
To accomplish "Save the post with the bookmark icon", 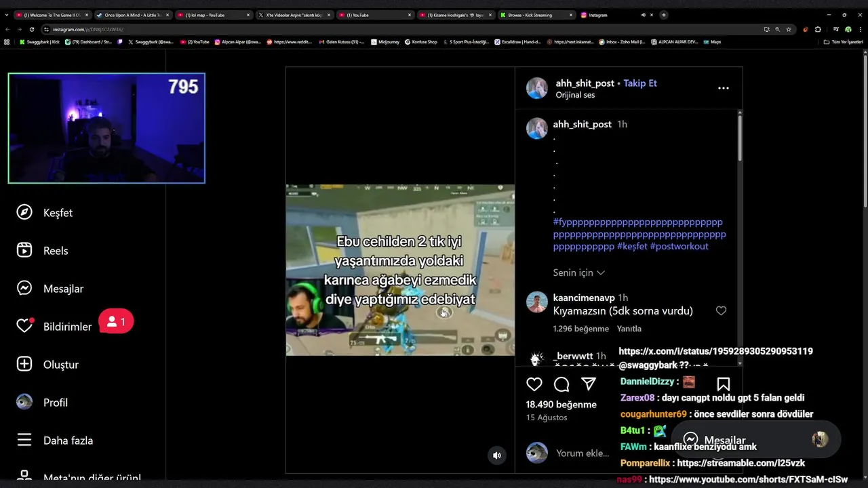I will tap(724, 384).
